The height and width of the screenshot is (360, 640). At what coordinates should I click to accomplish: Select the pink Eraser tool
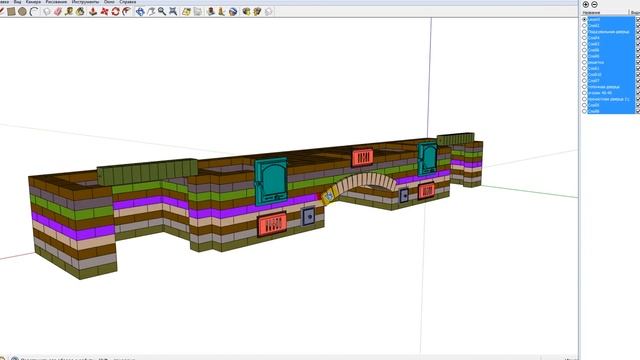coord(58,11)
